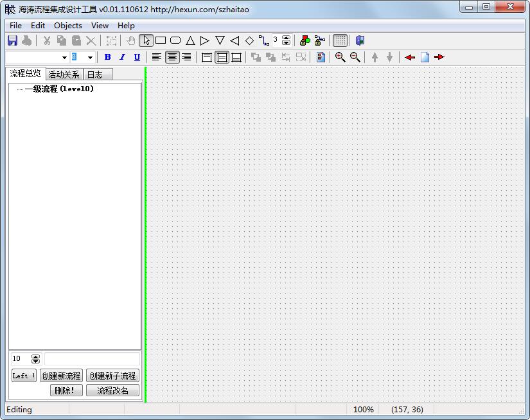Center align text horizontally
The height and width of the screenshot is (420, 530).
172,57
